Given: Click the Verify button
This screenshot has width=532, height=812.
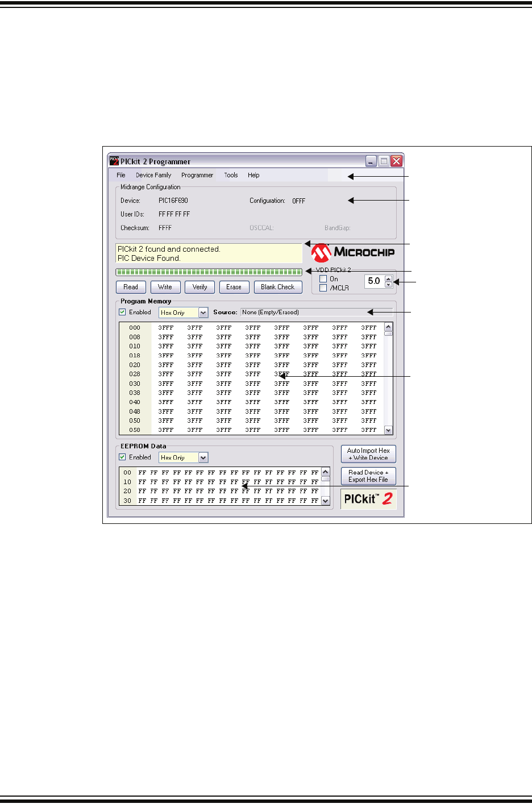Looking at the screenshot, I should click(x=200, y=287).
